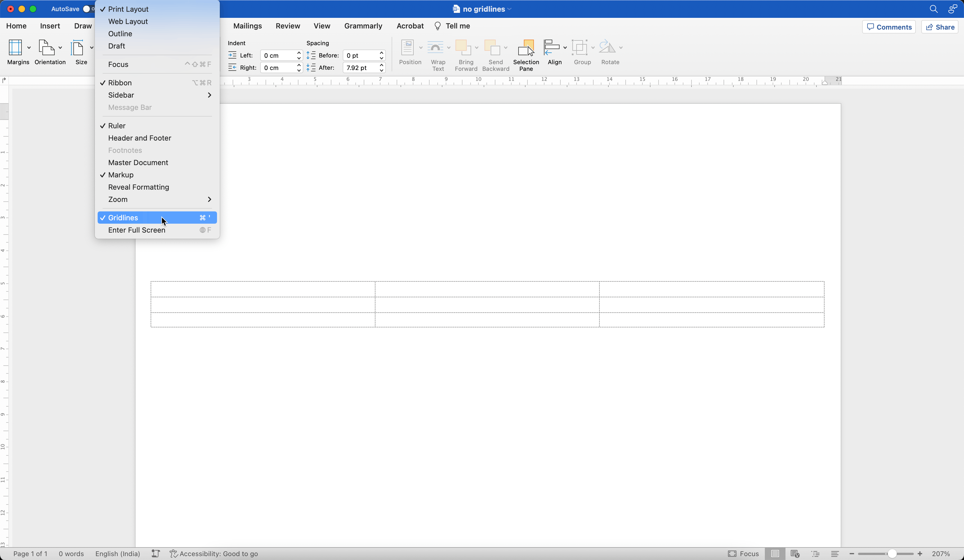964x560 pixels.
Task: Click the collaboration people icon
Action: [x=953, y=9]
